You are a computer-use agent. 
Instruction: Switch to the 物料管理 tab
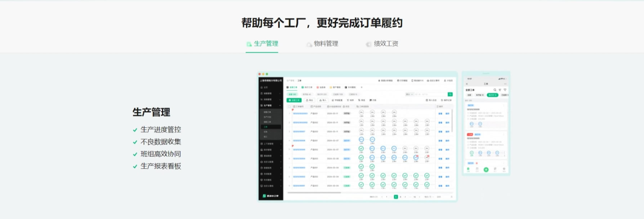(x=326, y=44)
